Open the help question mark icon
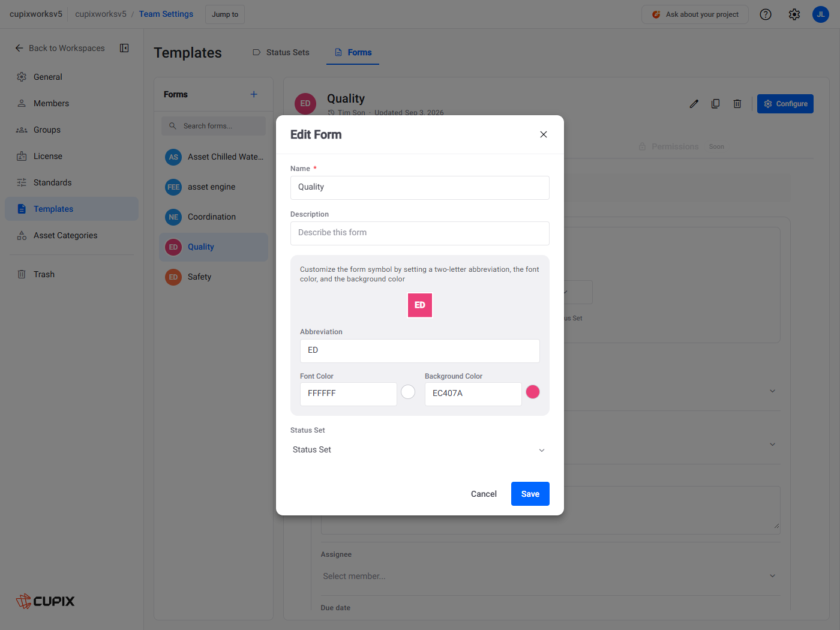The image size is (840, 630). (x=766, y=14)
